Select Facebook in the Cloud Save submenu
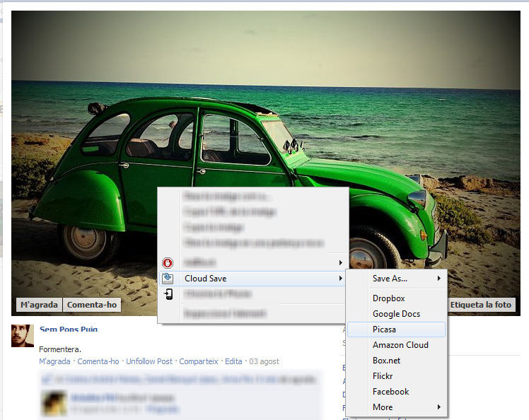Image resolution: width=529 pixels, height=420 pixels. coord(390,392)
